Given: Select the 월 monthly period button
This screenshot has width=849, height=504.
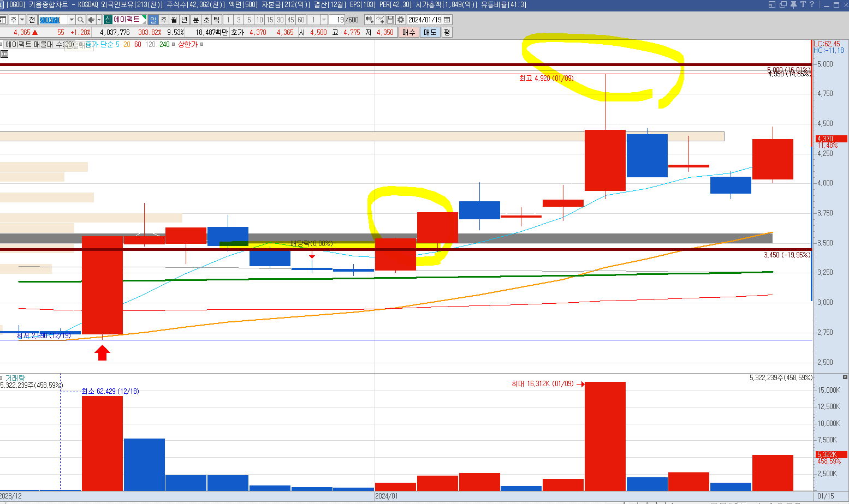Looking at the screenshot, I should pos(174,20).
